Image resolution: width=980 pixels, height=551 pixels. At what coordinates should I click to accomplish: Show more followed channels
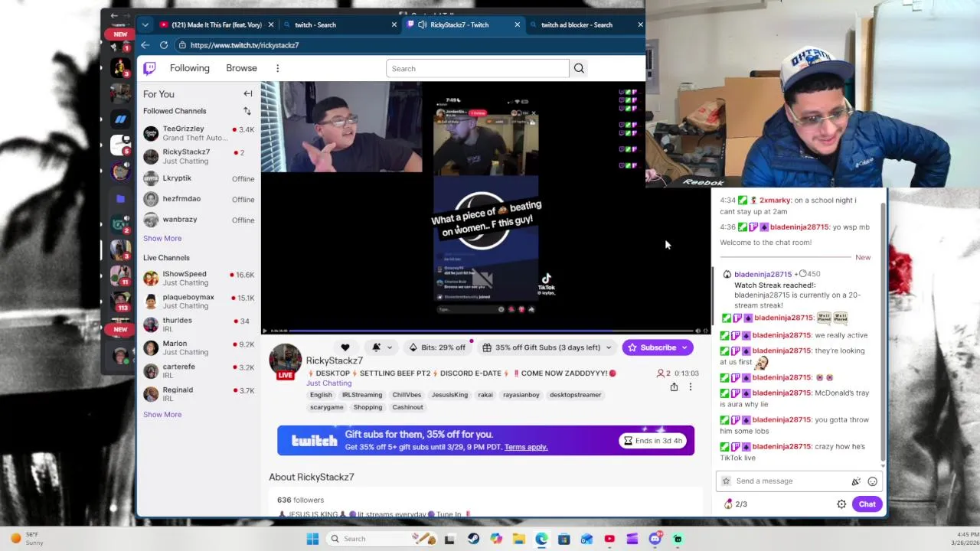162,238
